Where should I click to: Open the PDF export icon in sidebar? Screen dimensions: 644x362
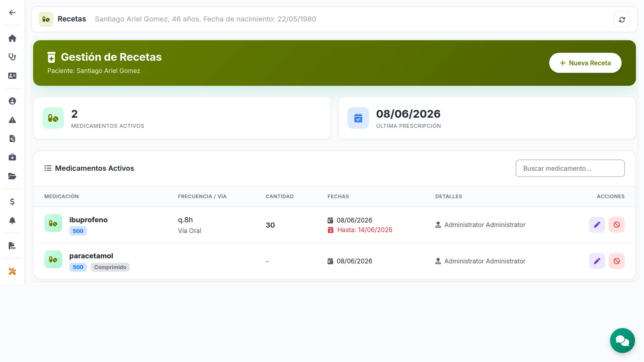coord(12,246)
